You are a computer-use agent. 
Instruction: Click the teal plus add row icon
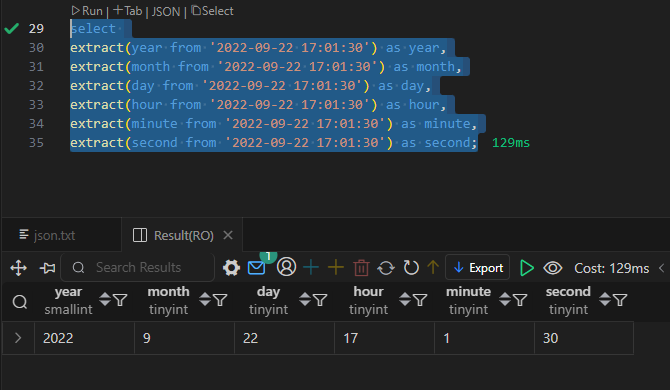[x=311, y=267]
